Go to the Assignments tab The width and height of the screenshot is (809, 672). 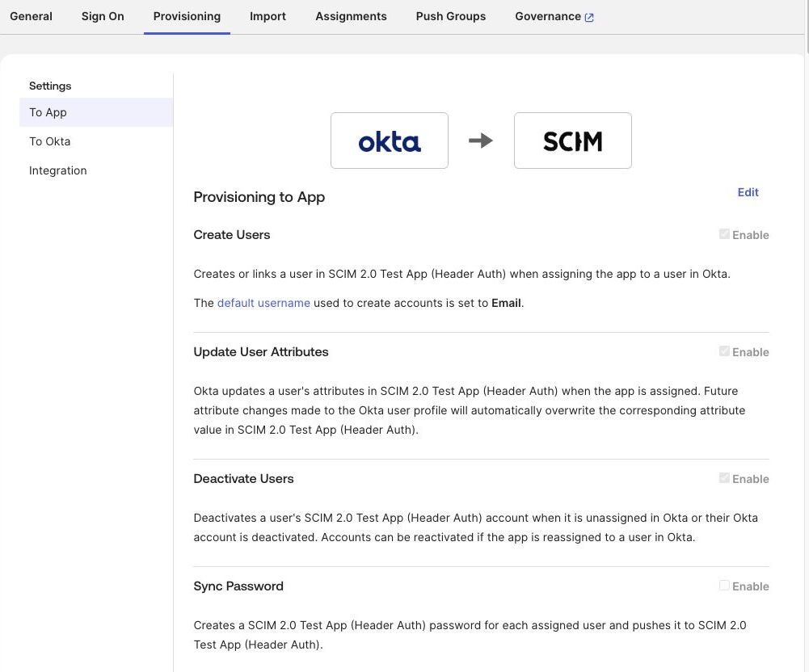pos(351,16)
